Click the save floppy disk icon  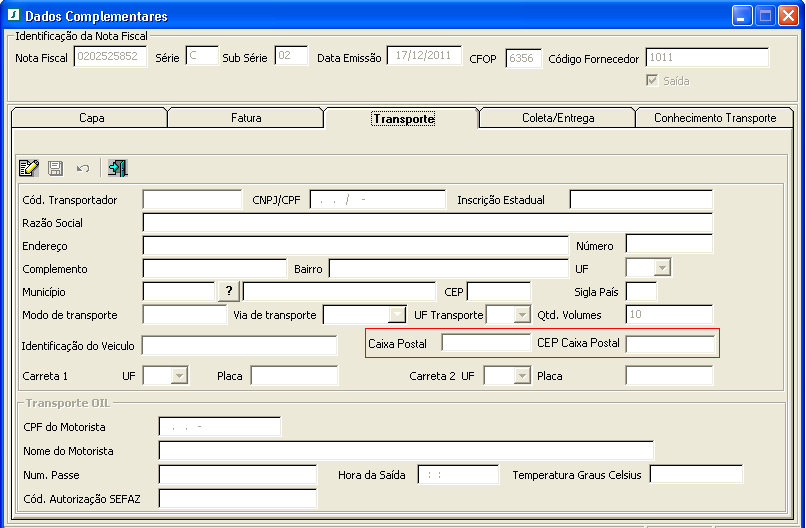click(x=56, y=168)
